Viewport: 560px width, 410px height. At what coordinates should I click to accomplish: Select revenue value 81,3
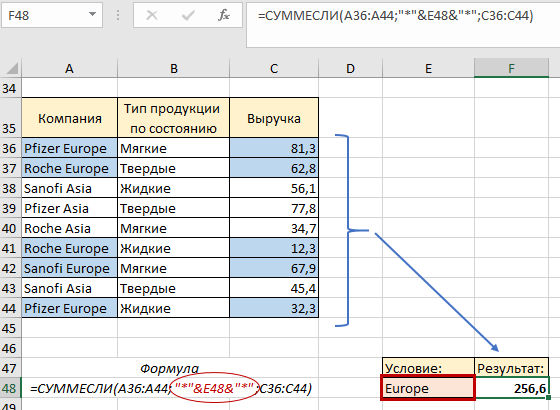click(274, 148)
